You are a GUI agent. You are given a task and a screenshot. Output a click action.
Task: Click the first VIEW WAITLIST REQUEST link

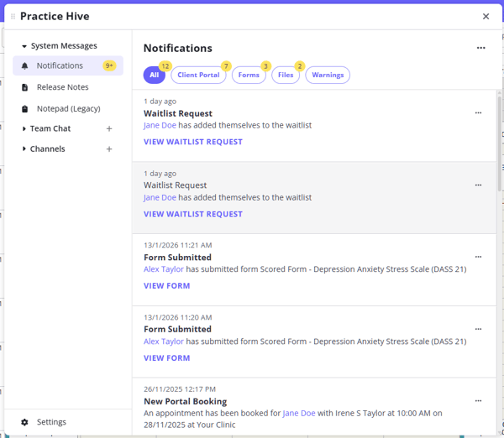[192, 142]
